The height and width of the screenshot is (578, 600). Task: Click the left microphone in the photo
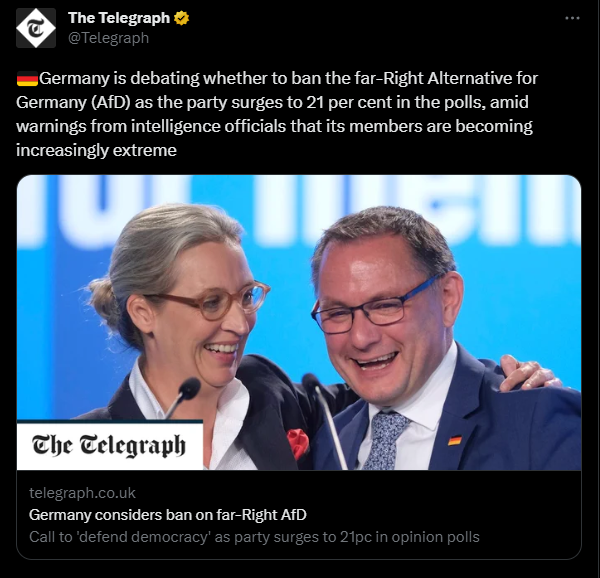185,396
